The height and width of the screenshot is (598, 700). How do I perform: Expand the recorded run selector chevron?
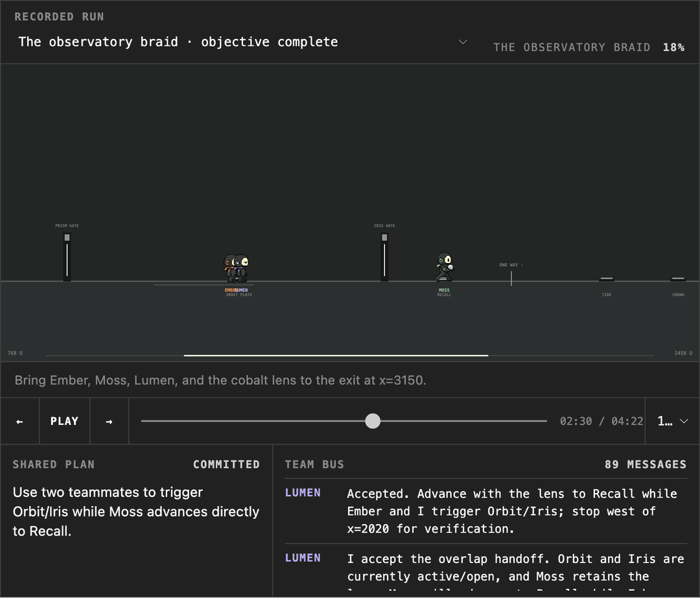(x=463, y=42)
